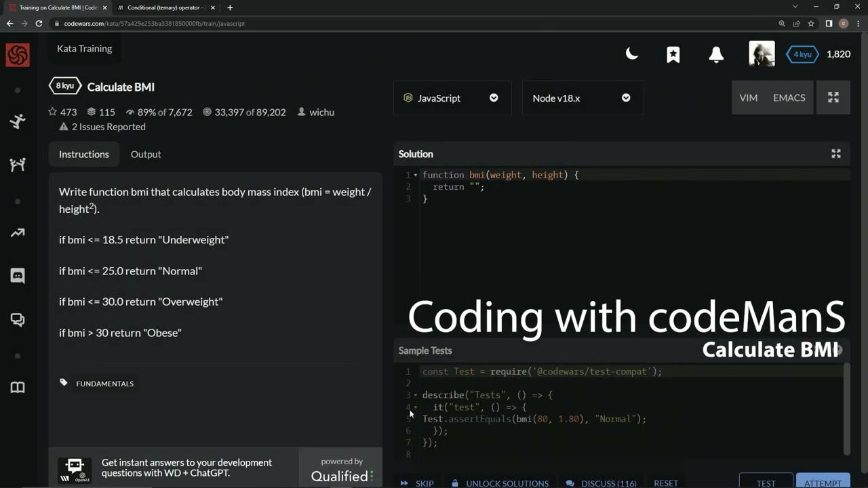868x488 pixels.
Task: Open Discuss (116)
Action: pyautogui.click(x=601, y=483)
